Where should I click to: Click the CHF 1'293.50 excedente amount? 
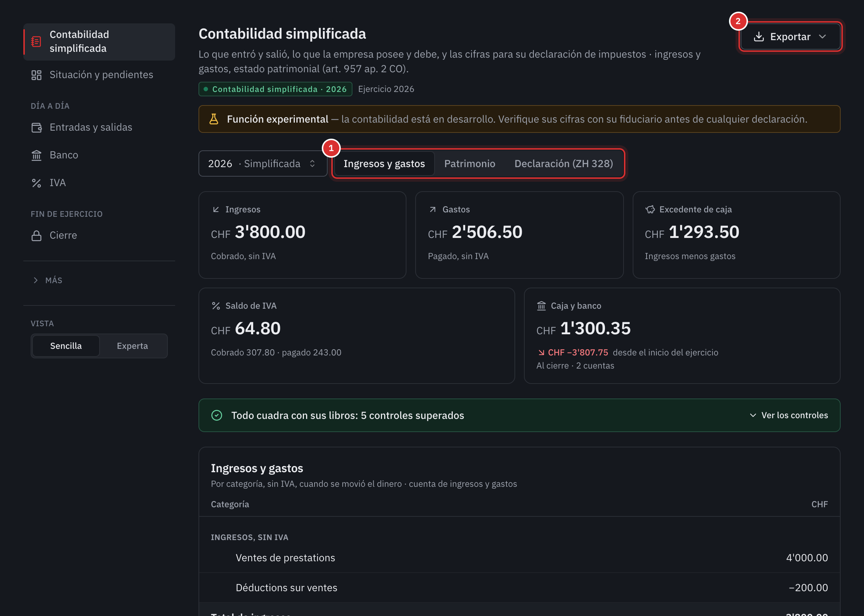pos(692,232)
